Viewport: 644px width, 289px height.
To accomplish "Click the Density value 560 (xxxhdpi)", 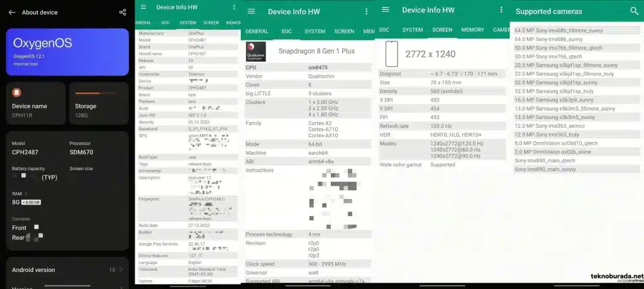I will 446,91.
